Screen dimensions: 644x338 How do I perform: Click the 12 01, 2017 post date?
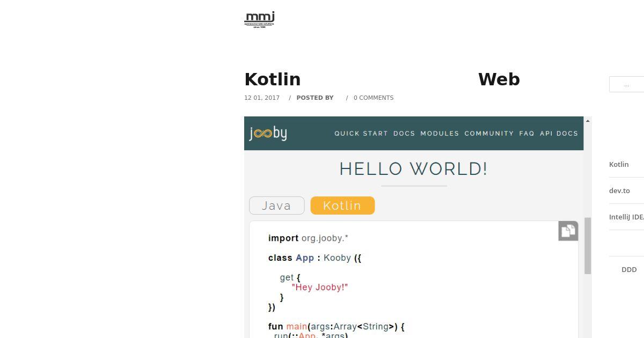point(262,98)
